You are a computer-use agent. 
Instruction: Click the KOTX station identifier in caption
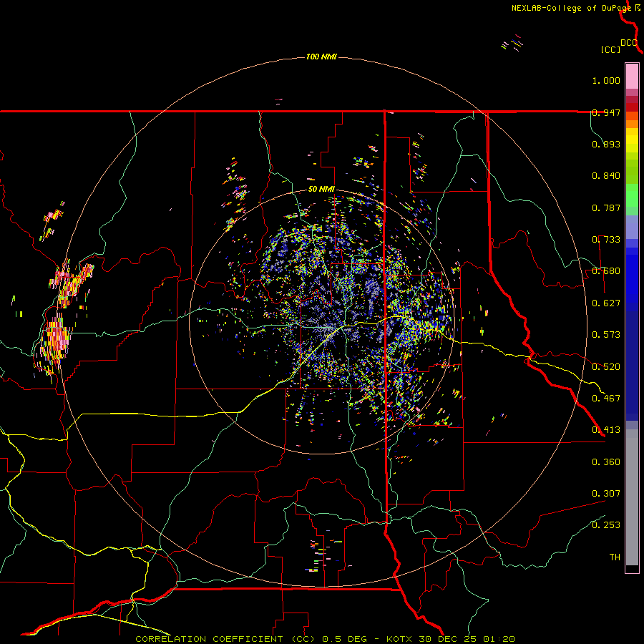(401, 639)
